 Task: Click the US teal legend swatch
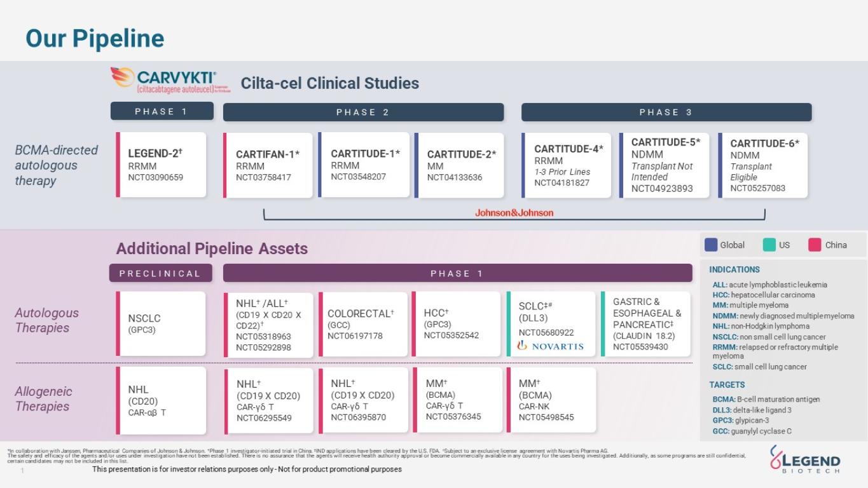click(769, 245)
